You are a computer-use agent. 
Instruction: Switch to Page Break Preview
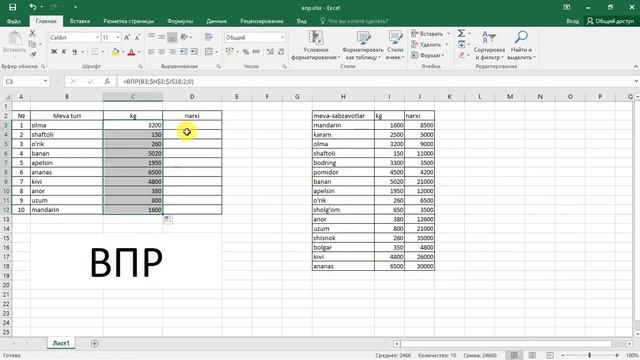[550, 356]
